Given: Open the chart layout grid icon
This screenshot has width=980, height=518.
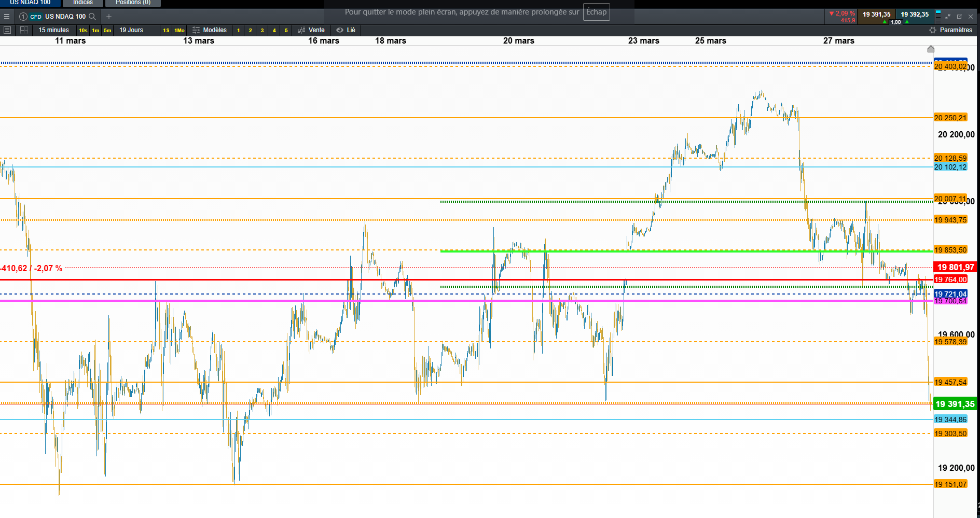Looking at the screenshot, I should pyautogui.click(x=24, y=30).
